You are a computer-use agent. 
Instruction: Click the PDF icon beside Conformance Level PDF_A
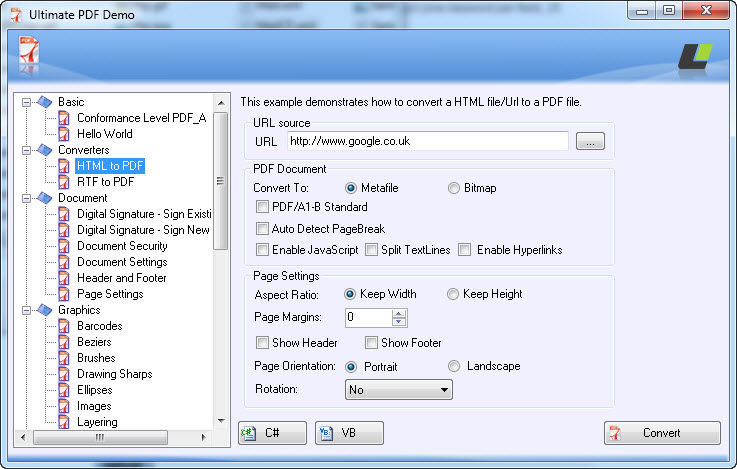(64, 118)
